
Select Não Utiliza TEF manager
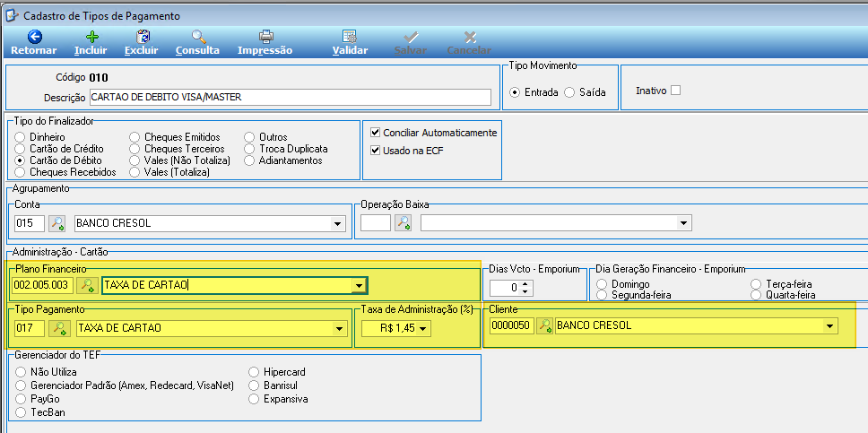[x=21, y=371]
